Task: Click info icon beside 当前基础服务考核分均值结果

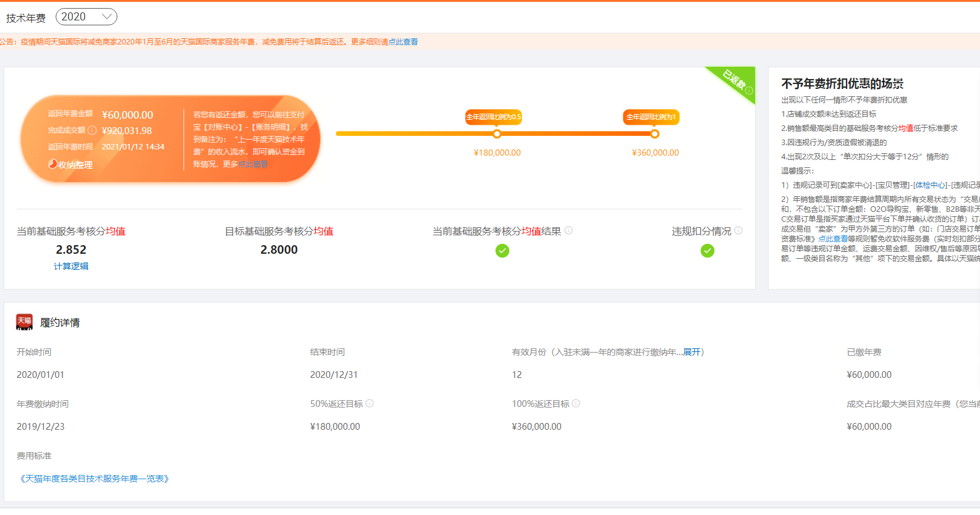Action: (568, 230)
